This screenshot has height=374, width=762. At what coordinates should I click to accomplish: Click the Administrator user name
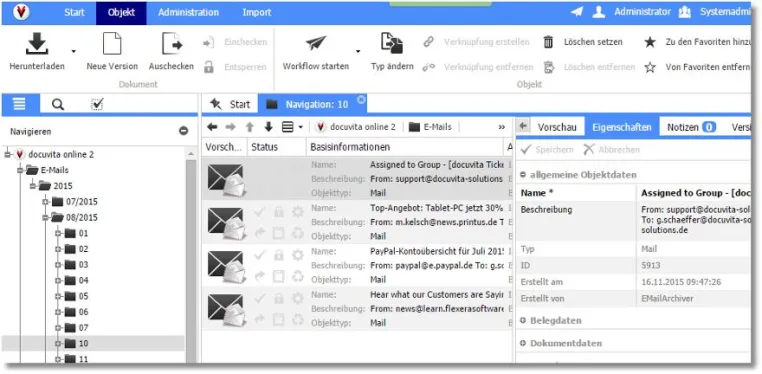tap(642, 12)
